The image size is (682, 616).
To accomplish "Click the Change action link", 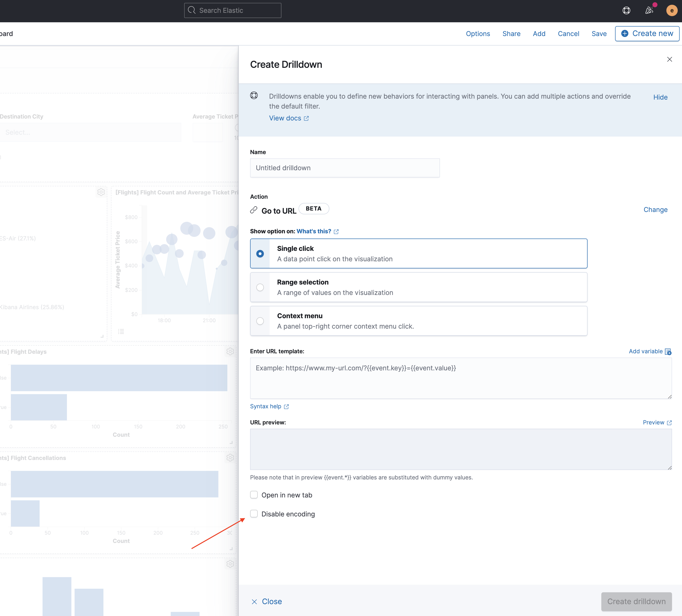I will click(655, 210).
